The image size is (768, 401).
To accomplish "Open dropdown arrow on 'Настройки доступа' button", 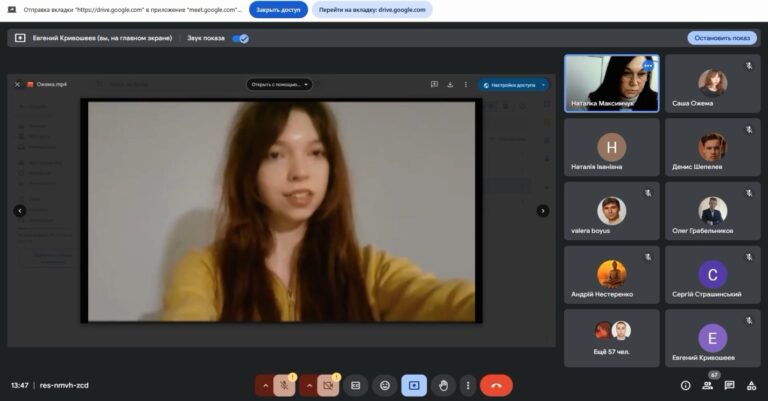I will (543, 85).
